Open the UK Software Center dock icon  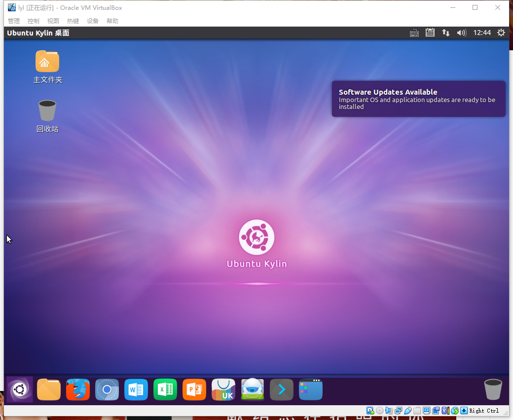(x=223, y=389)
